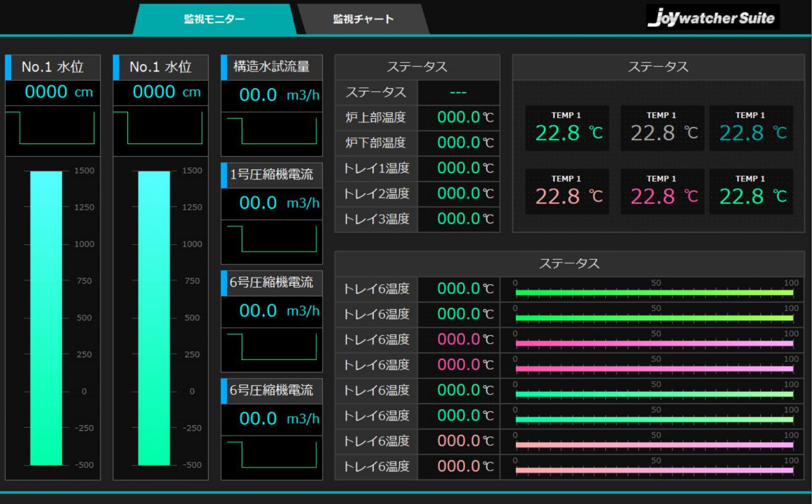Click the salmon-colored TEMP 1 tile
Viewport: 812px width, 504px height.
point(567,193)
